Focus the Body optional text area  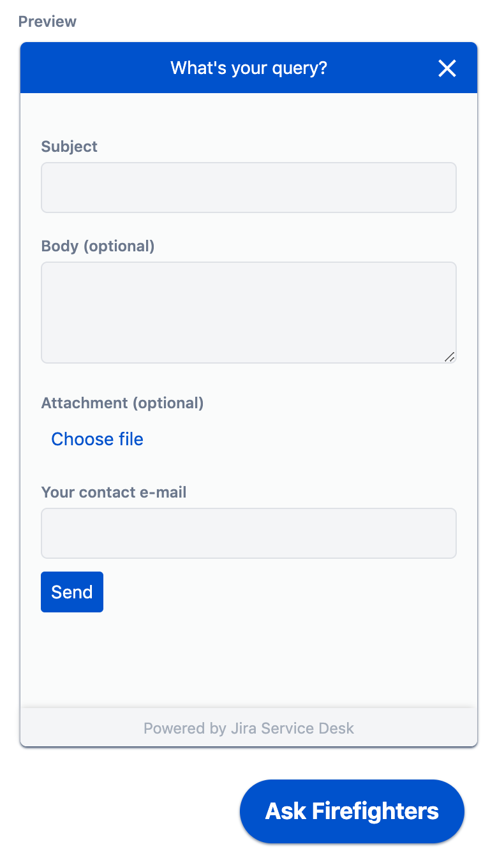(x=249, y=313)
